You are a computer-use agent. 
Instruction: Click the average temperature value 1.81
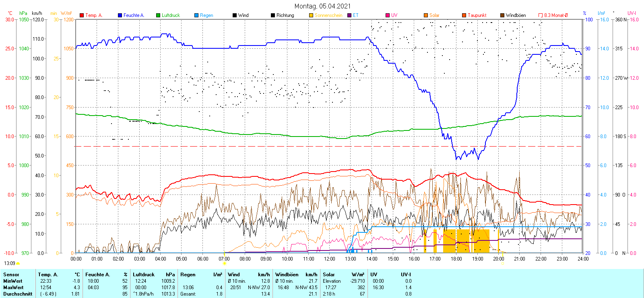click(x=76, y=294)
